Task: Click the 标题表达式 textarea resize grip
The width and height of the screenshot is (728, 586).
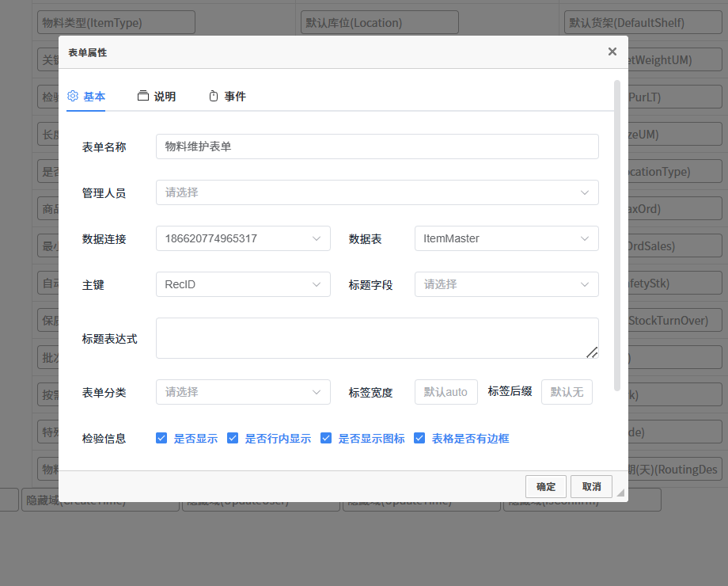Action: point(592,352)
